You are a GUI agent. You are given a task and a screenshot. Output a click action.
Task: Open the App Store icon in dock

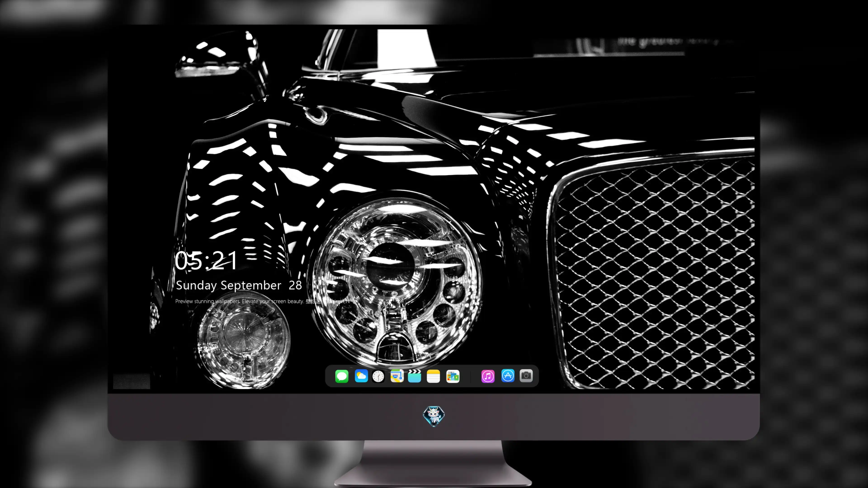coord(508,375)
